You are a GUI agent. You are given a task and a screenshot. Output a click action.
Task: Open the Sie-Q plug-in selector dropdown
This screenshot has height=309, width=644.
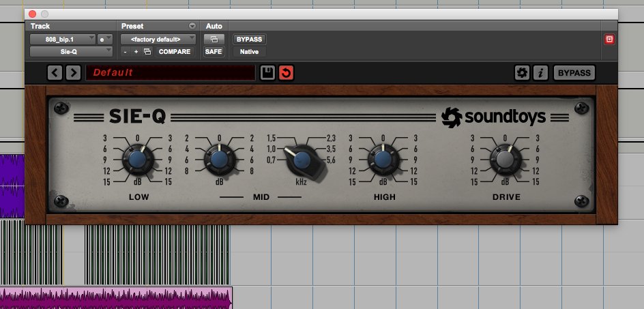71,52
